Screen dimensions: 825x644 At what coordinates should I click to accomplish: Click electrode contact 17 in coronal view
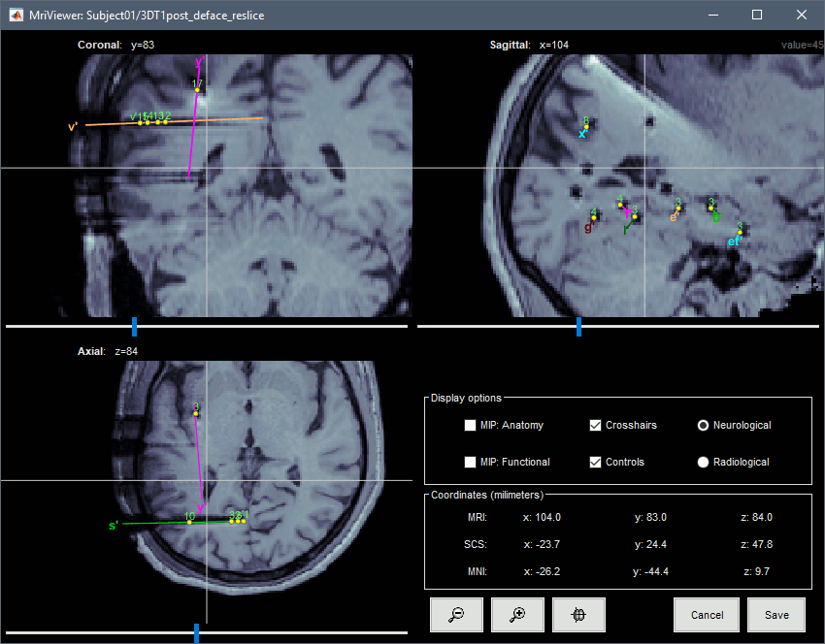[x=197, y=90]
